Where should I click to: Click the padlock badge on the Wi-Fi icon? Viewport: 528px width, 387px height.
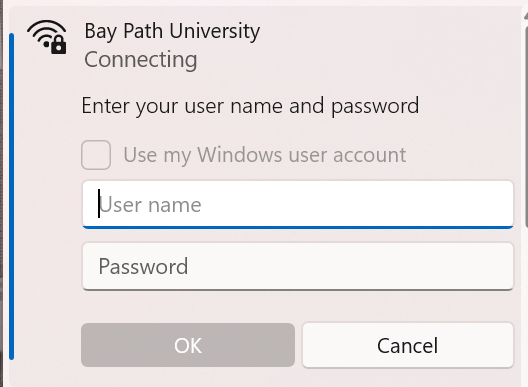tap(59, 44)
